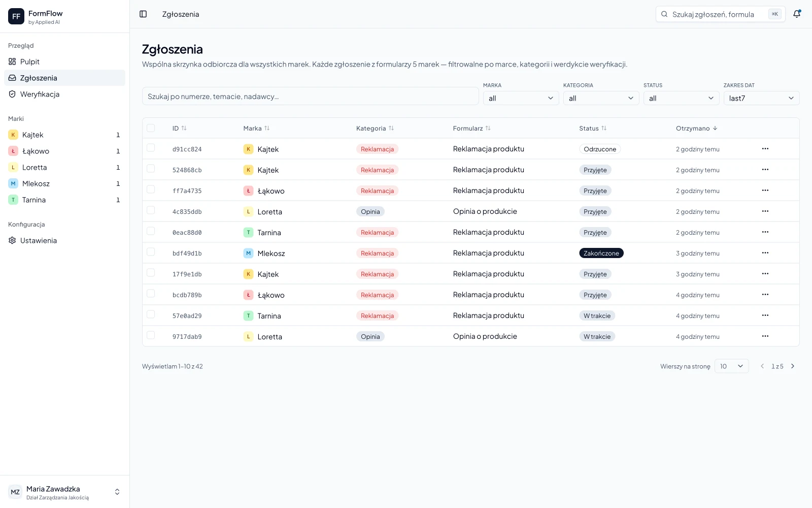Image resolution: width=812 pixels, height=508 pixels.
Task: Check the row 4c835ddb checkbox
Action: tap(151, 210)
